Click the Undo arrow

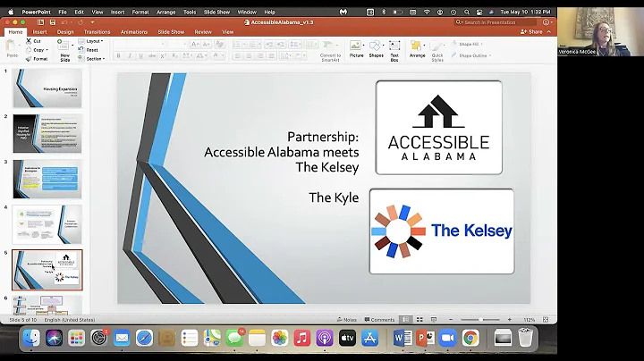(64, 22)
